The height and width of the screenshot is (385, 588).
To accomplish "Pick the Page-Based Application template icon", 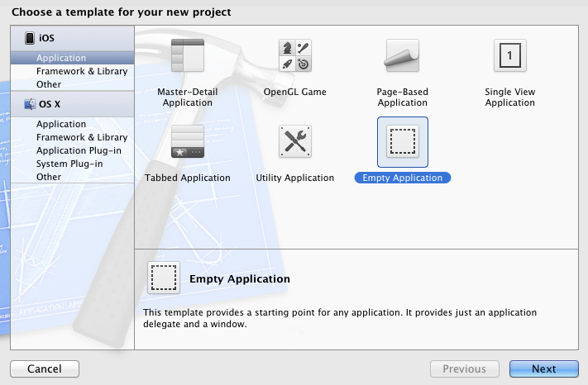I will [403, 55].
